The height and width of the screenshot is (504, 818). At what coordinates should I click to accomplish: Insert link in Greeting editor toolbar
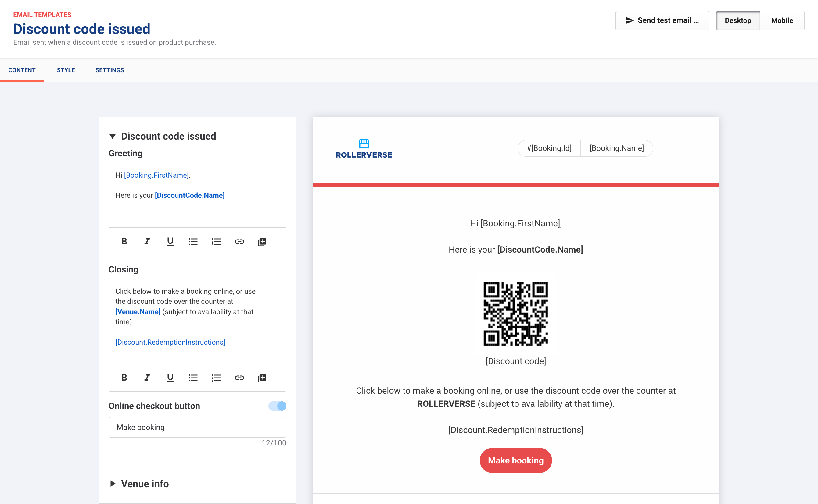pyautogui.click(x=239, y=241)
